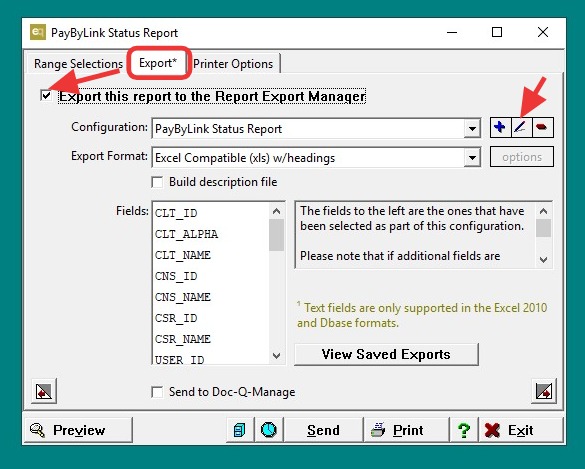Check Send to Doc-Q-Manage option
Screen dimensions: 585x469
pyautogui.click(x=157, y=392)
